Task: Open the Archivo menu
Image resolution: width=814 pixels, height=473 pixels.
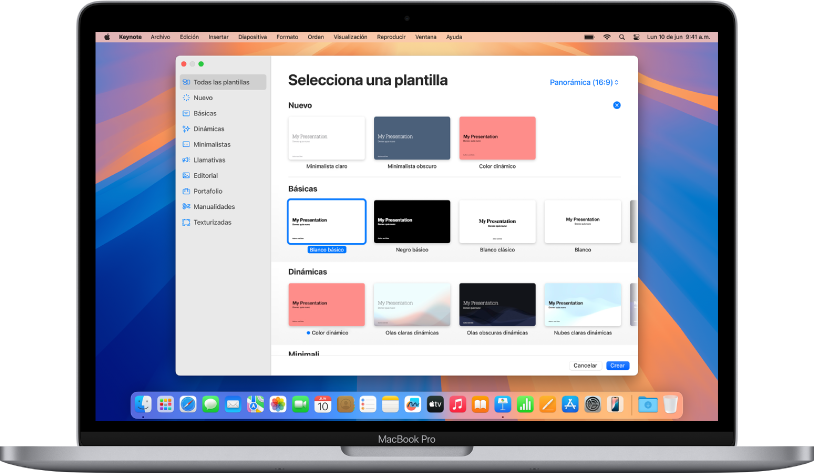Action: [160, 37]
